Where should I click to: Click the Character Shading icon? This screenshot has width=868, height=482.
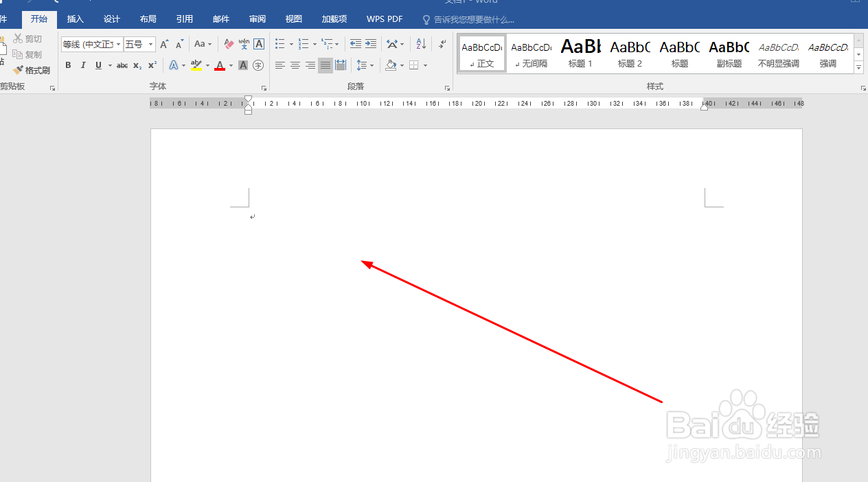click(243, 65)
